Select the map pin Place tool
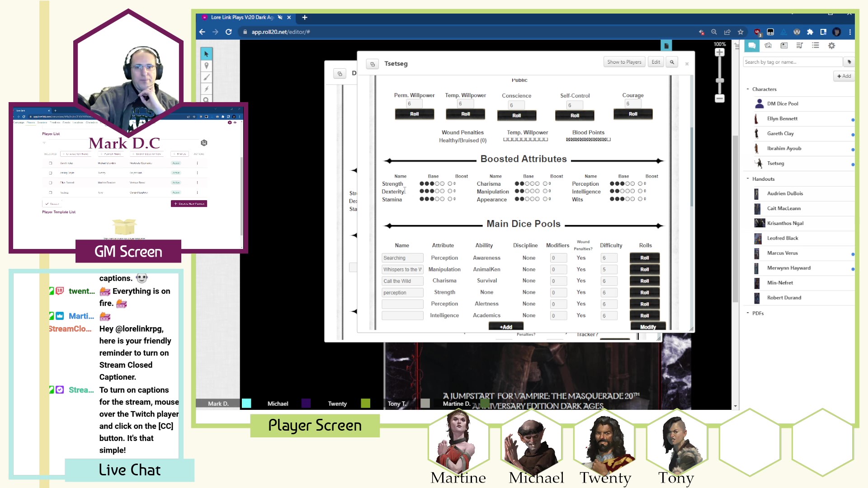The width and height of the screenshot is (868, 488). pyautogui.click(x=206, y=66)
